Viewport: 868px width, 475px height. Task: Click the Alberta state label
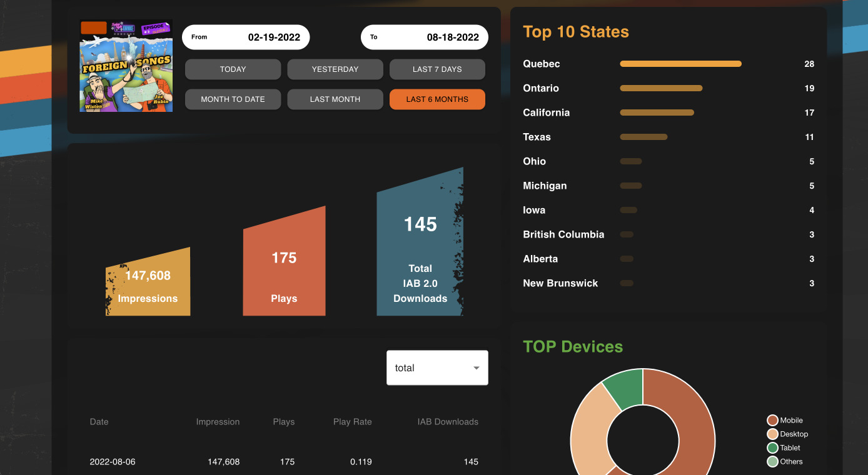click(540, 259)
